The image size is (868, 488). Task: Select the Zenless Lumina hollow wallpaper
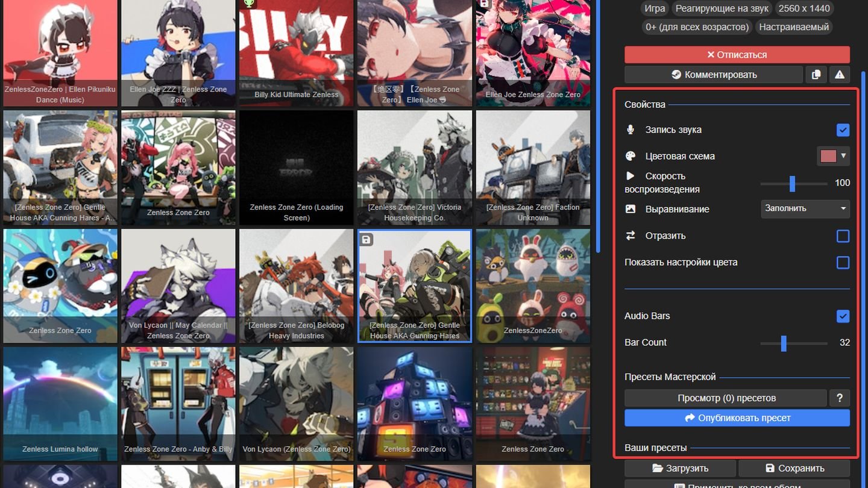point(60,404)
